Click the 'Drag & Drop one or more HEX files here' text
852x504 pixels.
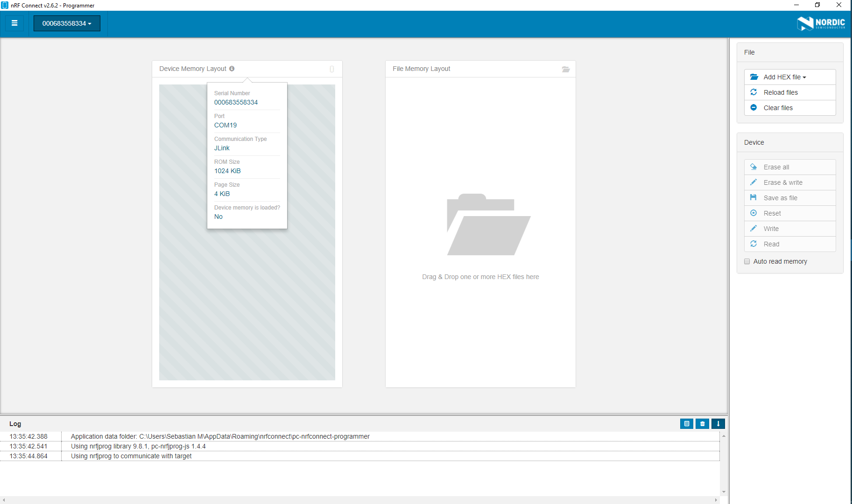click(480, 277)
